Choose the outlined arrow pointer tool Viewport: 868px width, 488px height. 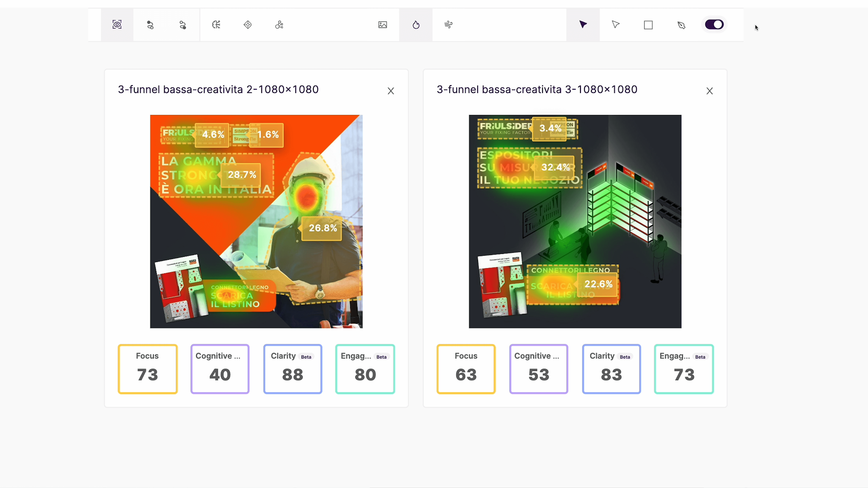tap(616, 25)
